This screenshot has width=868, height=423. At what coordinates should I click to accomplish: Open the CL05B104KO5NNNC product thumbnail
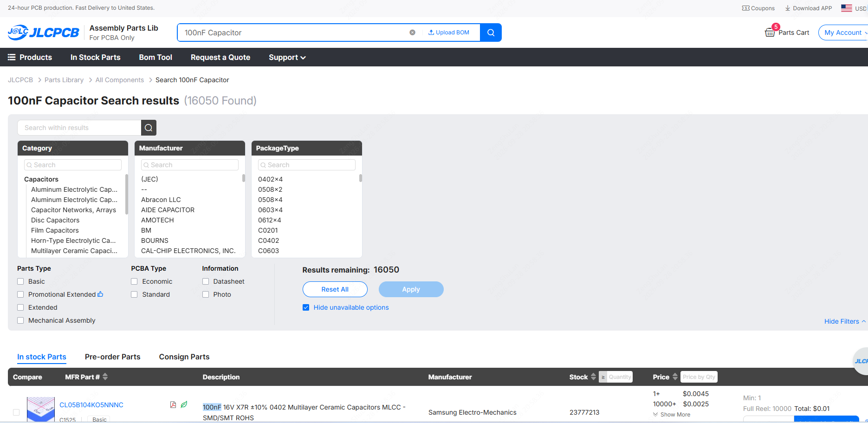pyautogui.click(x=41, y=409)
